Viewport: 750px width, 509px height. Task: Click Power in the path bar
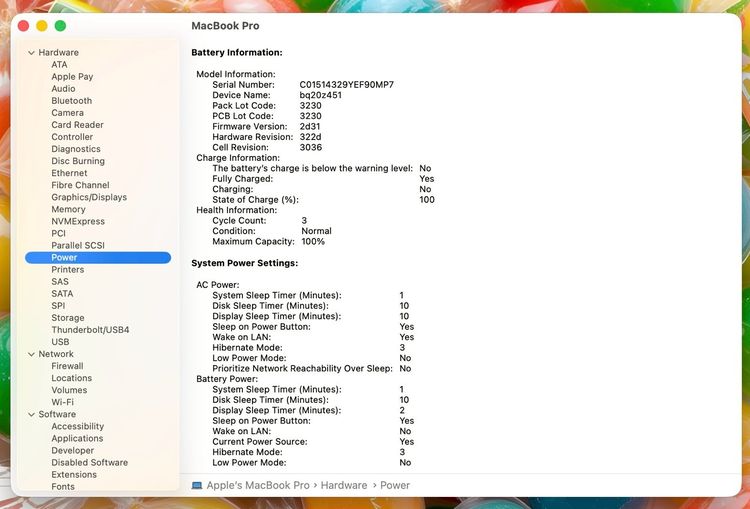(395, 485)
